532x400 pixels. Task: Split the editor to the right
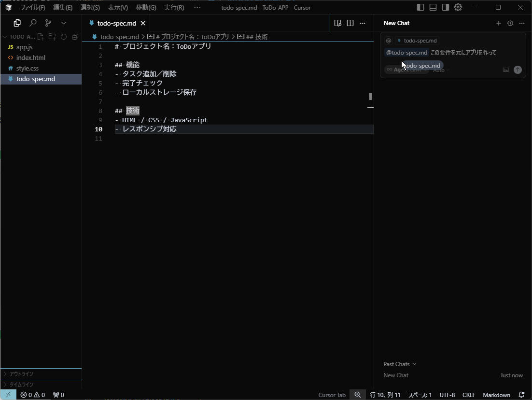coord(350,23)
